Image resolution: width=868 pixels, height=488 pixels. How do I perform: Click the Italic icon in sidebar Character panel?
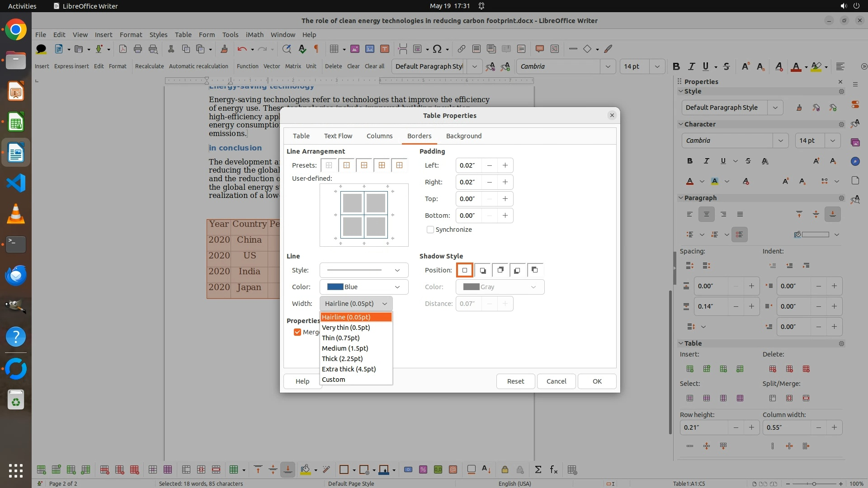tap(706, 161)
